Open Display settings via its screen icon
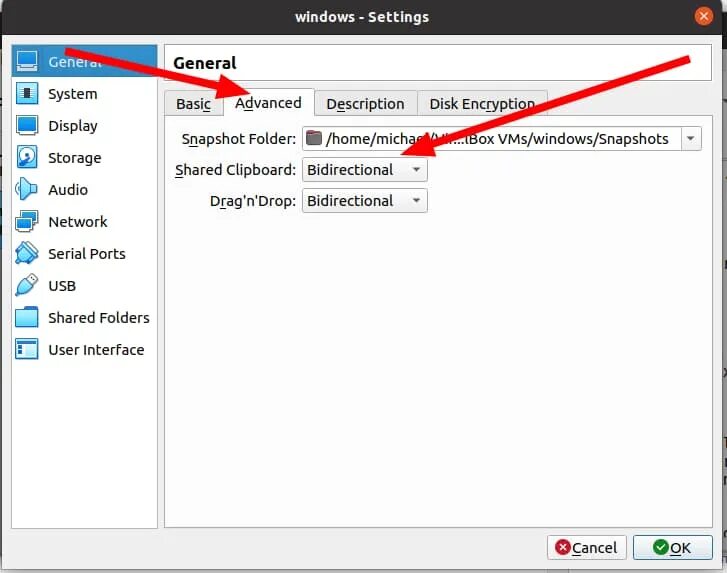This screenshot has width=727, height=573. (28, 126)
